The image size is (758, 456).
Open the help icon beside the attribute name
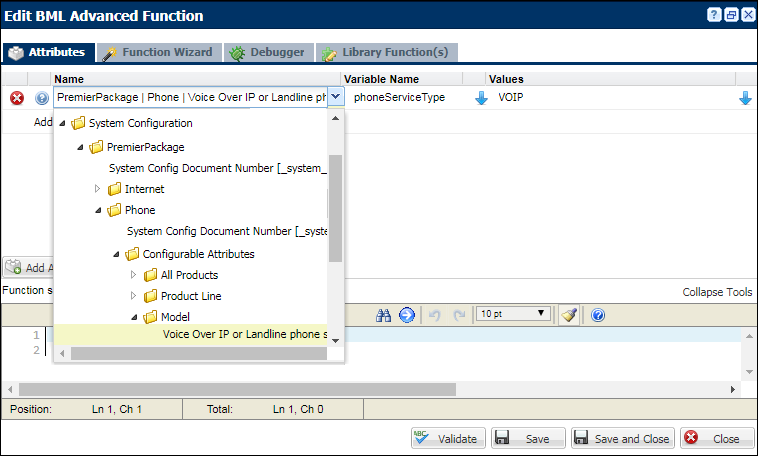pyautogui.click(x=42, y=98)
